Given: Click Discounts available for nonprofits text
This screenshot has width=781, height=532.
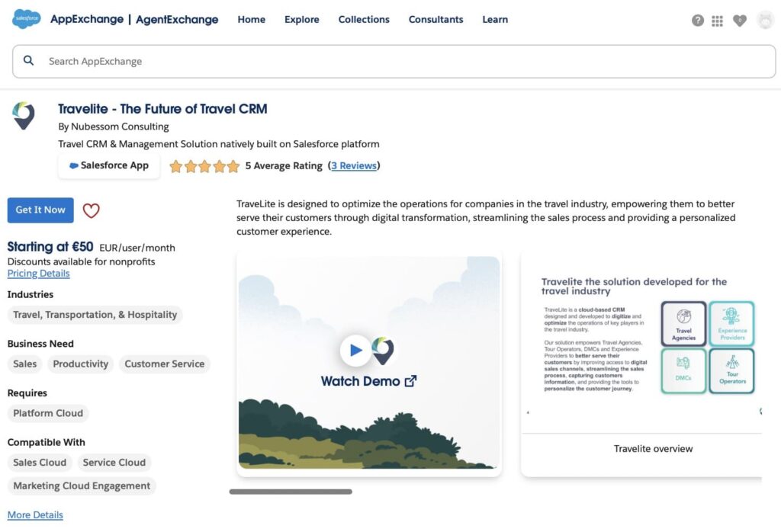Looking at the screenshot, I should tap(81, 261).
